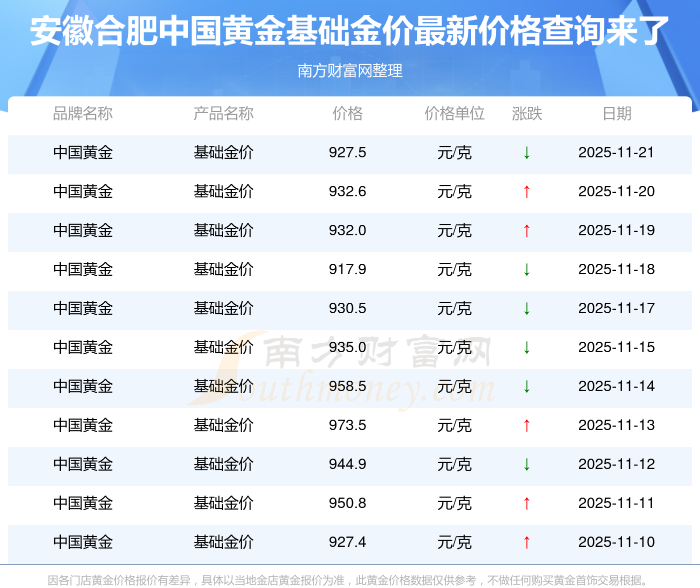Viewport: 700px width, 588px height.
Task: Click the 日期 column header
Action: [x=616, y=113]
